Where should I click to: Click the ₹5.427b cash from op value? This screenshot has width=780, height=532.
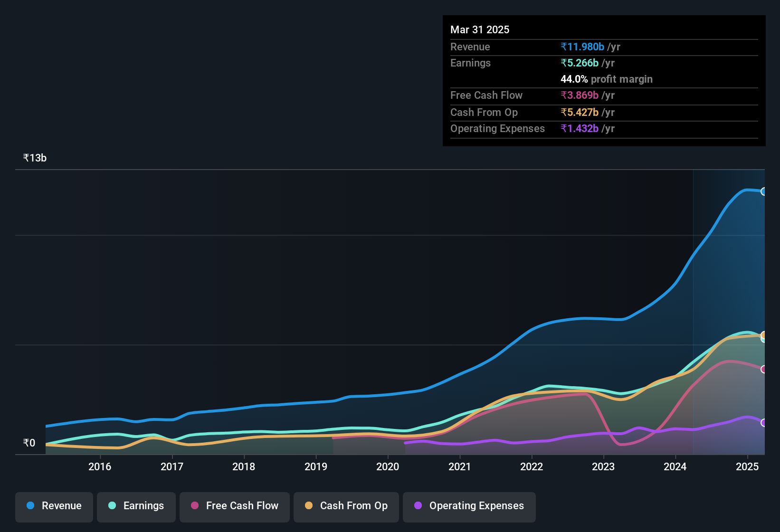coord(580,112)
